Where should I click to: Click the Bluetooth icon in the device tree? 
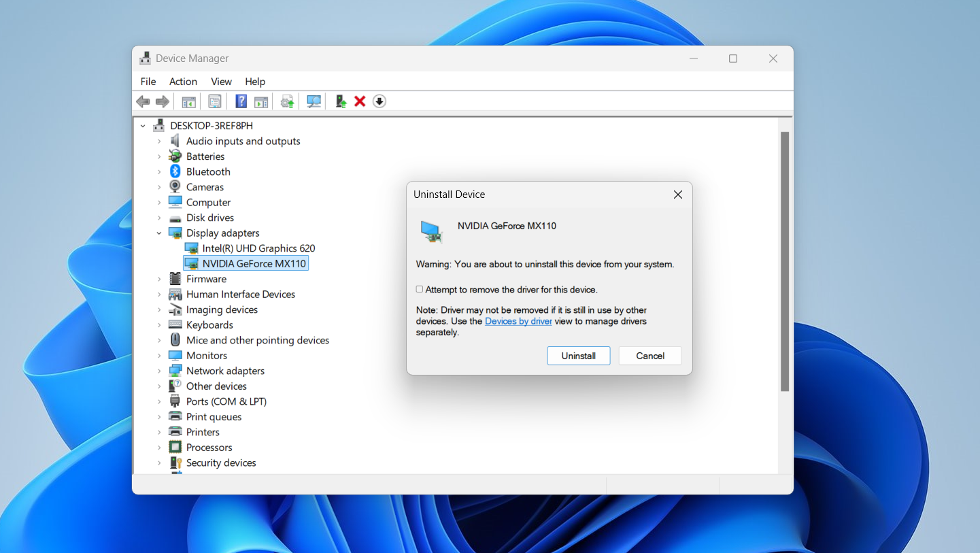tap(175, 171)
